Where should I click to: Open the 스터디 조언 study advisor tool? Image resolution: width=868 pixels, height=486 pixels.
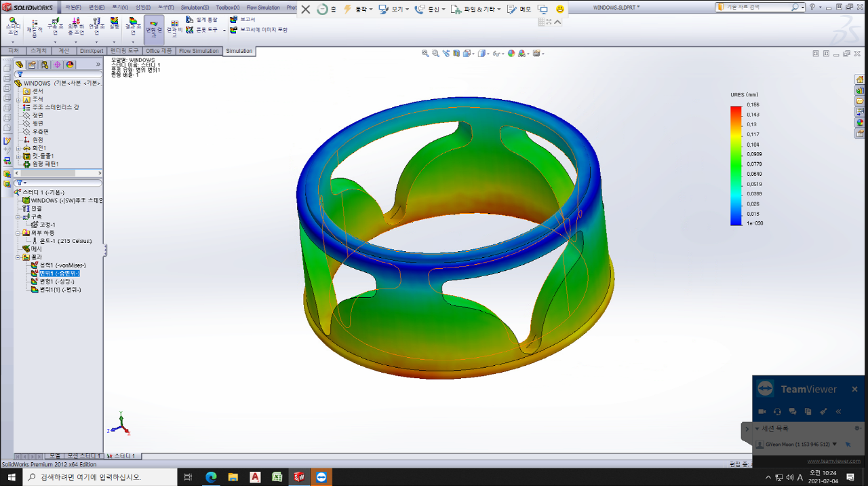tap(13, 27)
